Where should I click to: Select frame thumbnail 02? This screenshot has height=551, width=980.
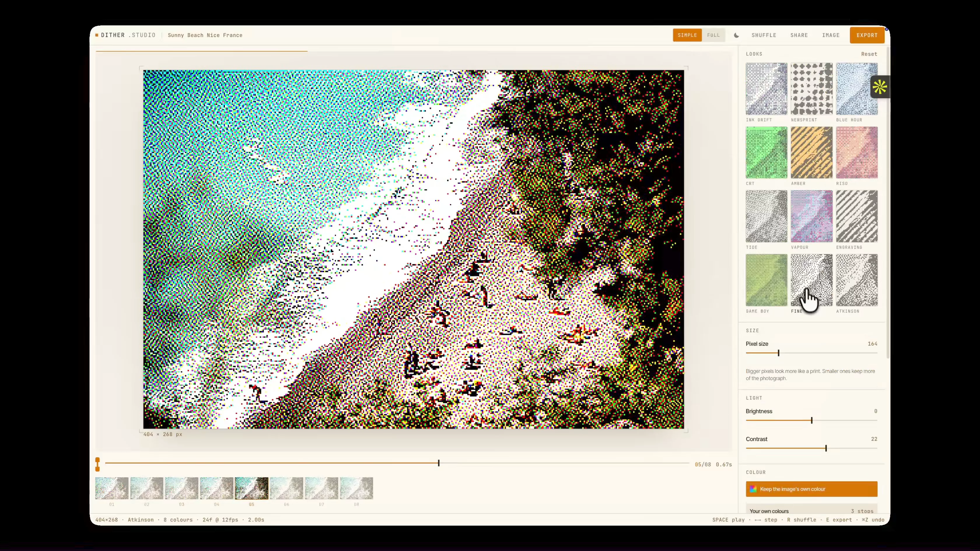(x=146, y=488)
